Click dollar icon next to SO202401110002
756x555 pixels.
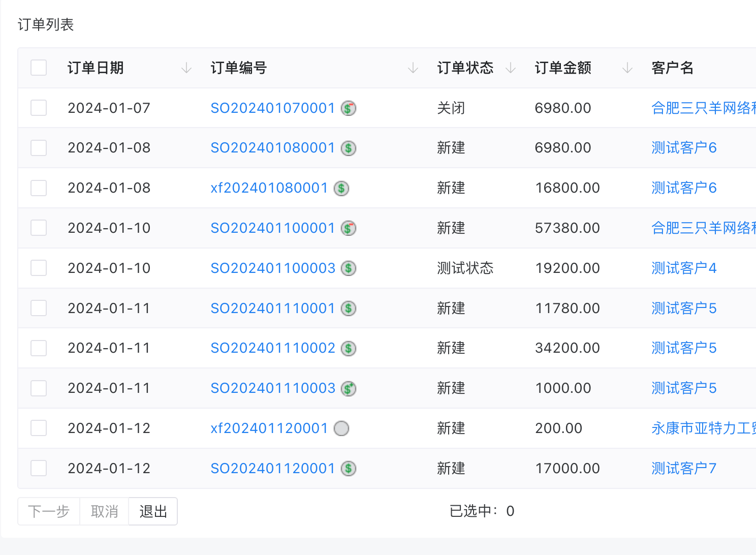point(348,349)
